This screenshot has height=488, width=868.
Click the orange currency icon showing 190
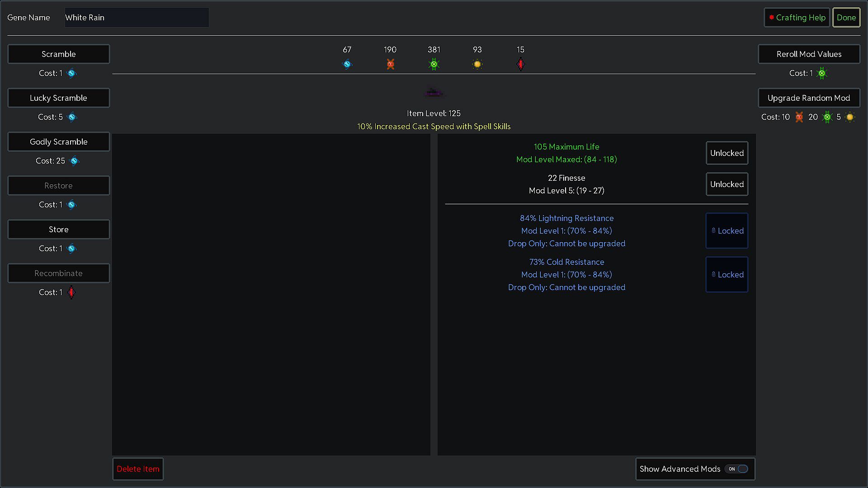point(390,64)
